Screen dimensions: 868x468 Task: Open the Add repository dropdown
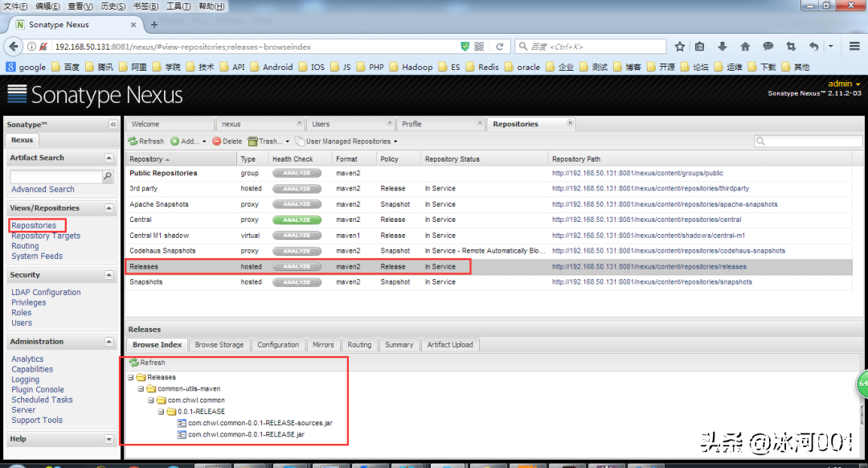188,142
